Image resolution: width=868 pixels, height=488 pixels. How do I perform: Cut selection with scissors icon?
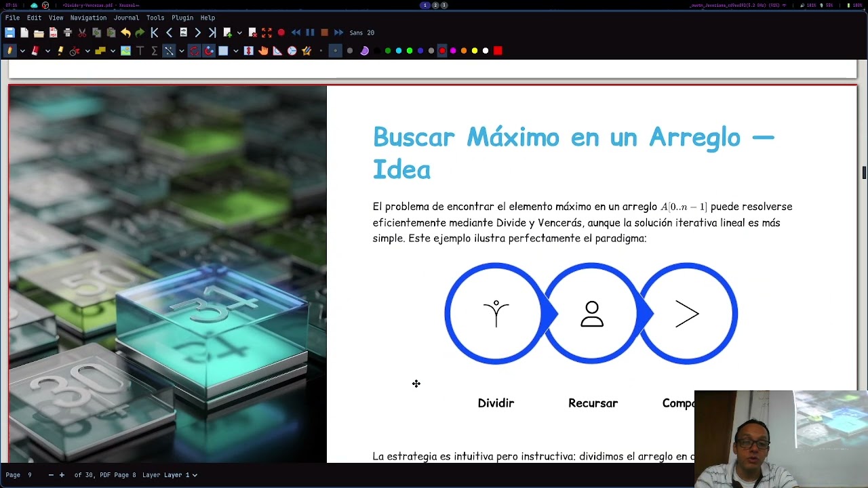82,33
